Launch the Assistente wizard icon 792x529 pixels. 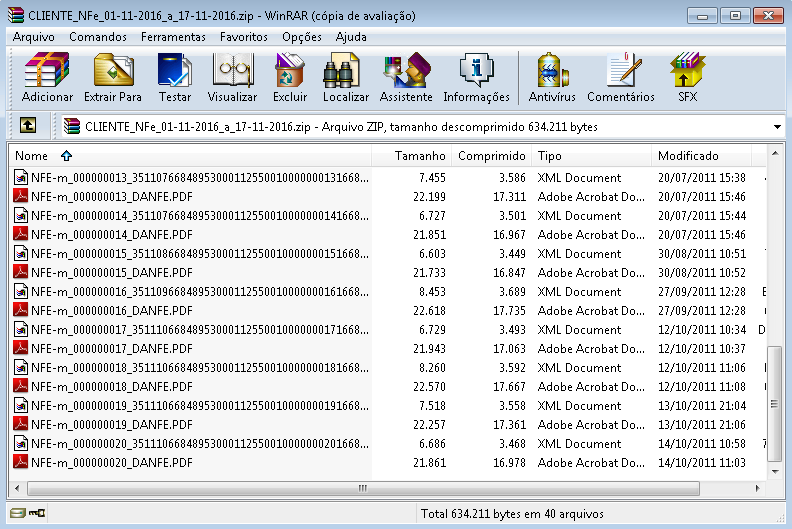[x=407, y=70]
